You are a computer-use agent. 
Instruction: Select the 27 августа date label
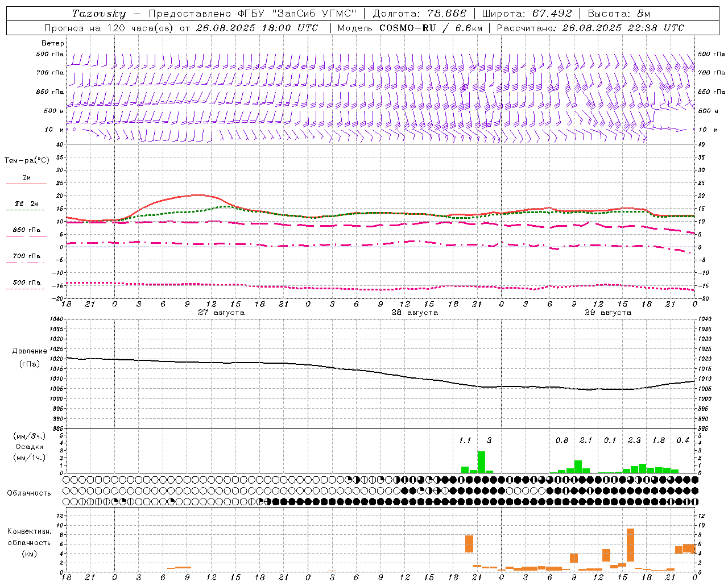coord(221,313)
